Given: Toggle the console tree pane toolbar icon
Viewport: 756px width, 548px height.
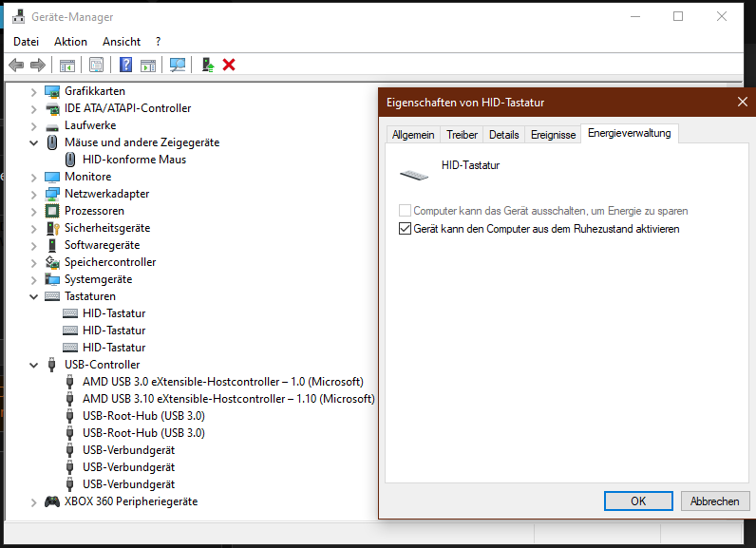Looking at the screenshot, I should point(67,66).
